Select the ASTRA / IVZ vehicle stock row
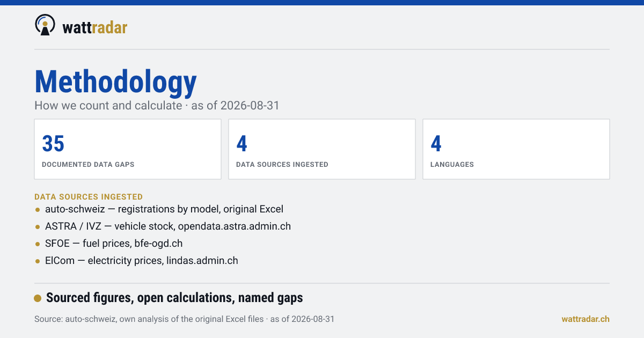 pos(163,226)
